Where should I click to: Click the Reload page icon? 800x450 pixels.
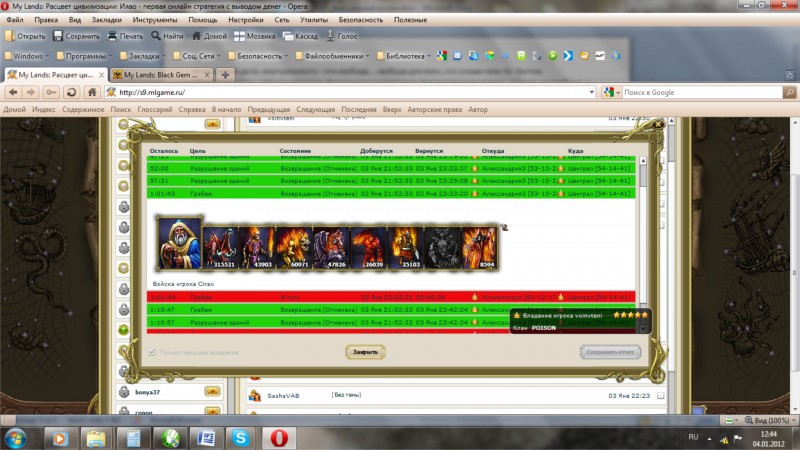coord(71,92)
